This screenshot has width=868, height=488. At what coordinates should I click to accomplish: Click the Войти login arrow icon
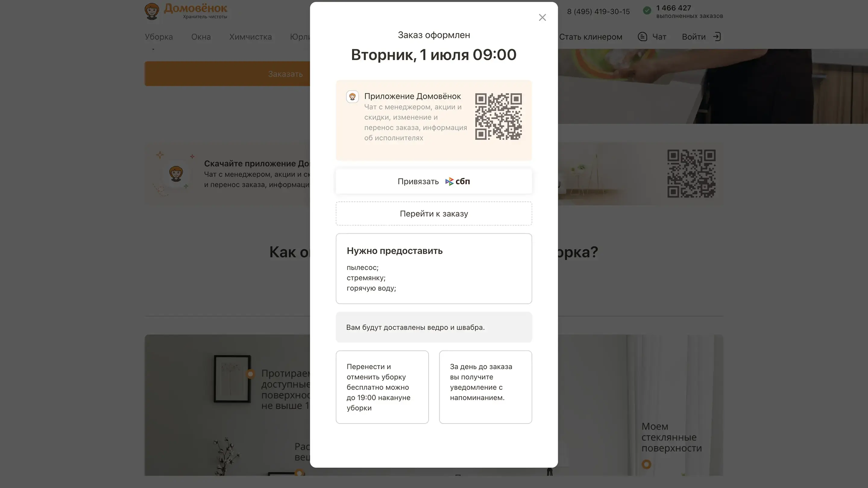(x=717, y=37)
